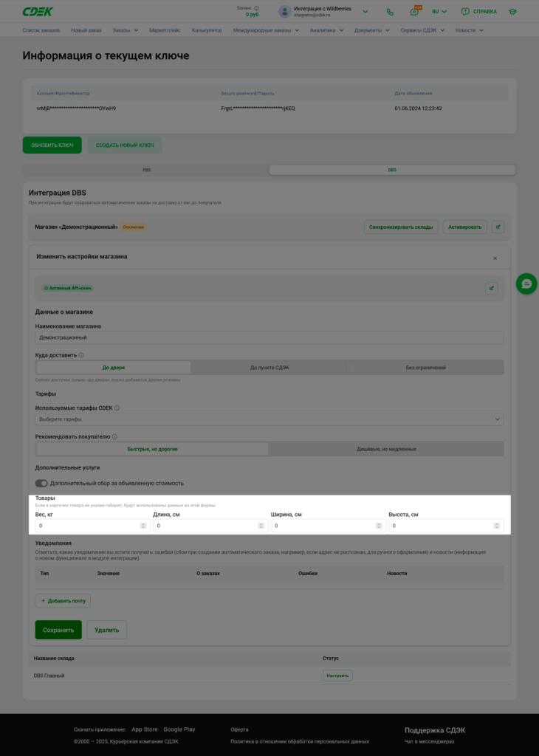This screenshot has height=756, width=539.
Task: Open the phone call icon in header
Action: [390, 12]
